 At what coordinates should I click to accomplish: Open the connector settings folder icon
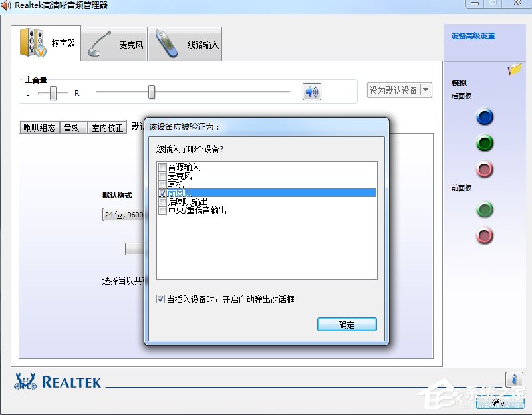pos(514,69)
